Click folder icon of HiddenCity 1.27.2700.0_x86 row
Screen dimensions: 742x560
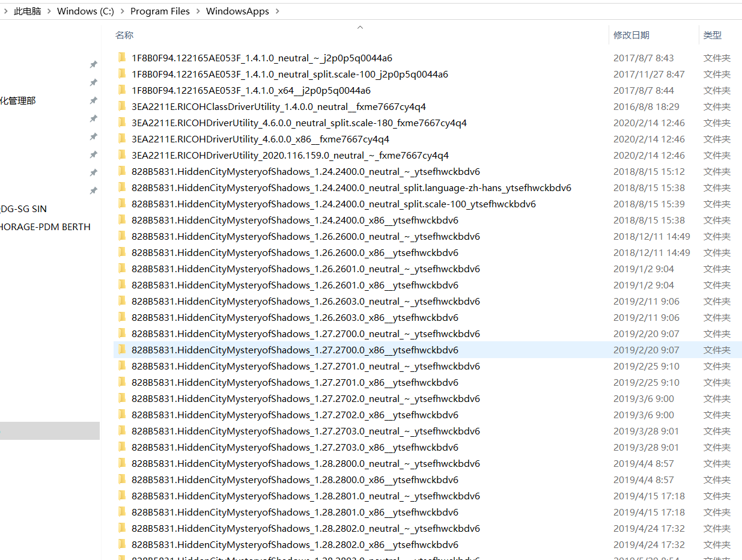pyautogui.click(x=122, y=350)
